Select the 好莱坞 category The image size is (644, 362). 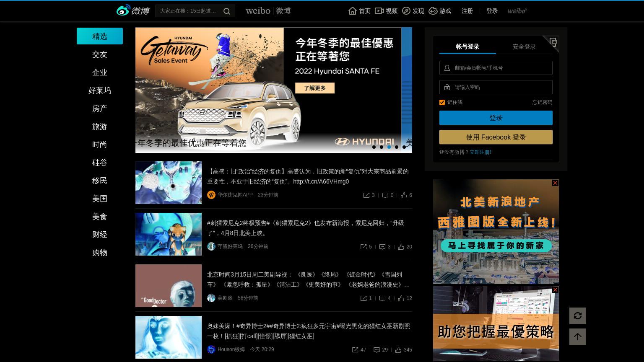[x=100, y=90]
